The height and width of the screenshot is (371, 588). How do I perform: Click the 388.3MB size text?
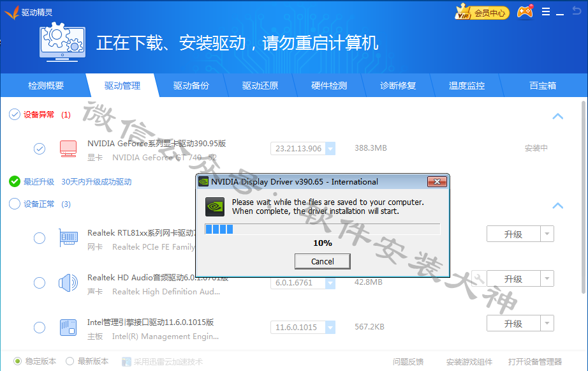click(371, 148)
